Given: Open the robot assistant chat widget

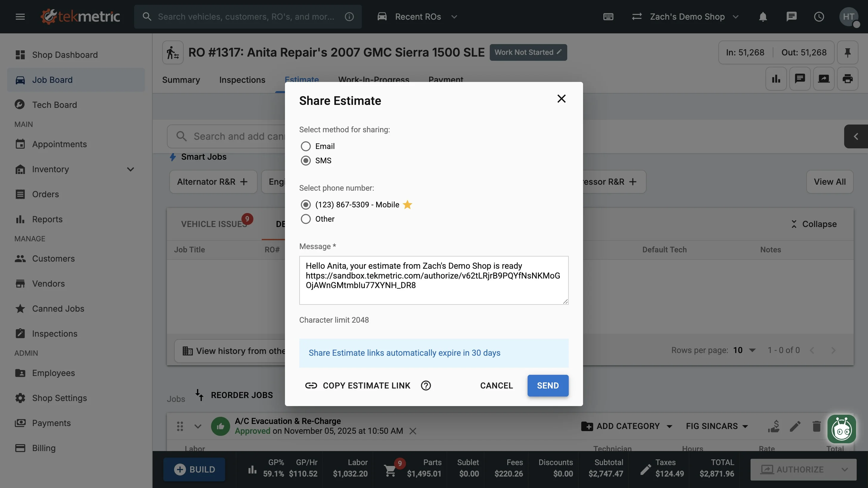Looking at the screenshot, I should click(841, 429).
